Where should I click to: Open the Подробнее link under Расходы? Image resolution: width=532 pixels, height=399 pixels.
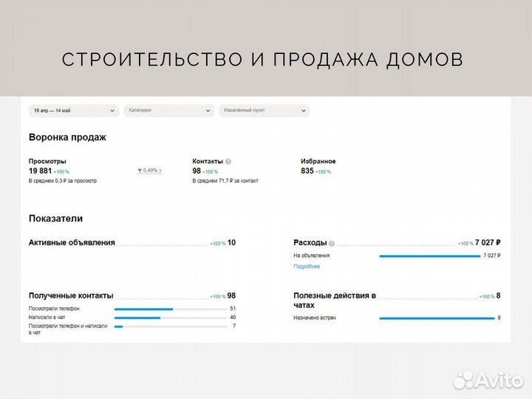click(307, 266)
